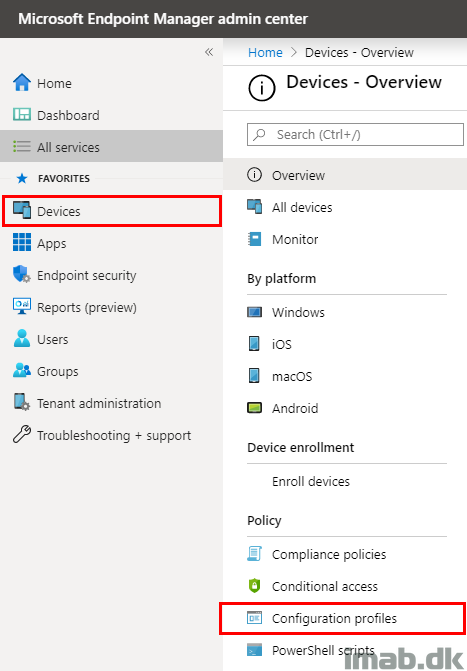Open All devices in Devices menu

[302, 207]
